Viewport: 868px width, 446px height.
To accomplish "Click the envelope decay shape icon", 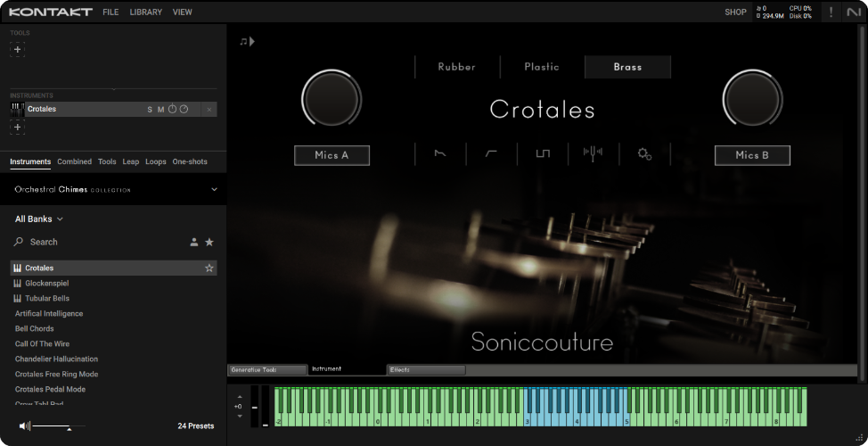I will coord(441,153).
